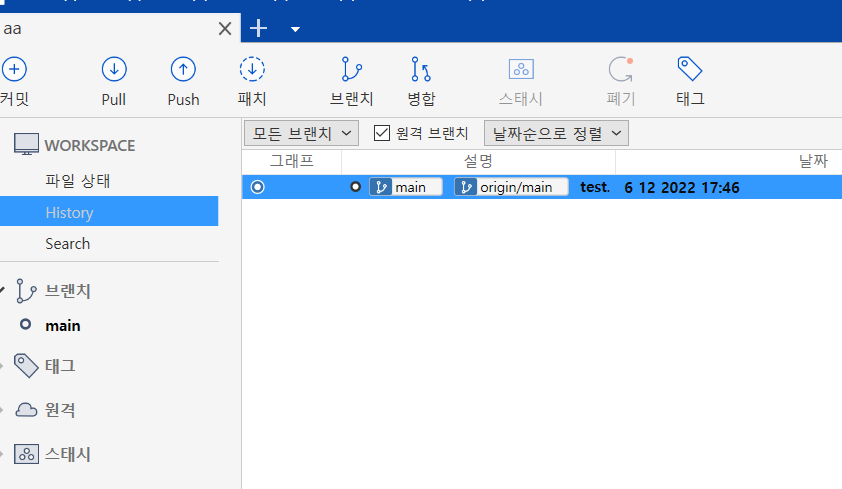Open Search in the sidebar
The width and height of the screenshot is (842, 489).
(68, 244)
